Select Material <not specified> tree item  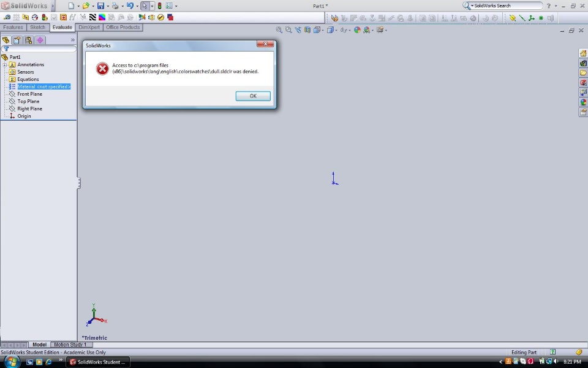click(44, 86)
